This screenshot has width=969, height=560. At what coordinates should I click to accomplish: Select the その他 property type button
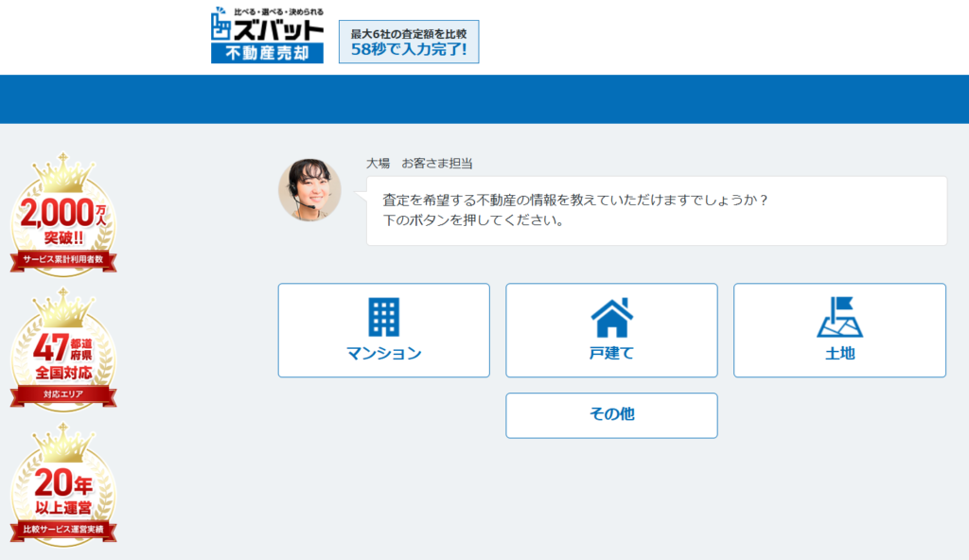[x=611, y=415]
